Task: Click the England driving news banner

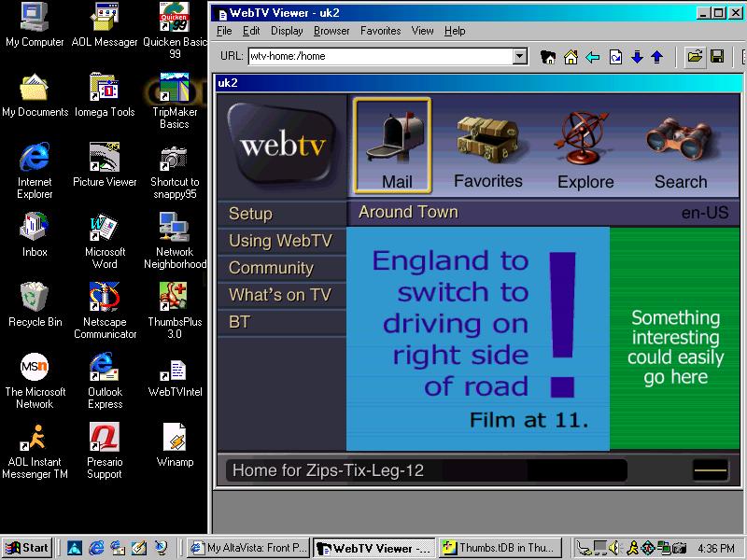Action: click(x=478, y=339)
